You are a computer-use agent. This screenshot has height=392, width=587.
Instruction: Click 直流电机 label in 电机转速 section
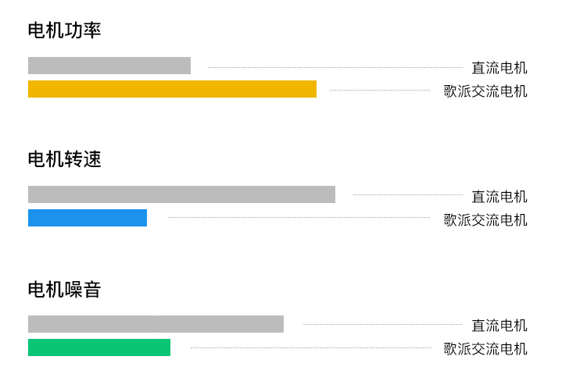[x=499, y=197]
